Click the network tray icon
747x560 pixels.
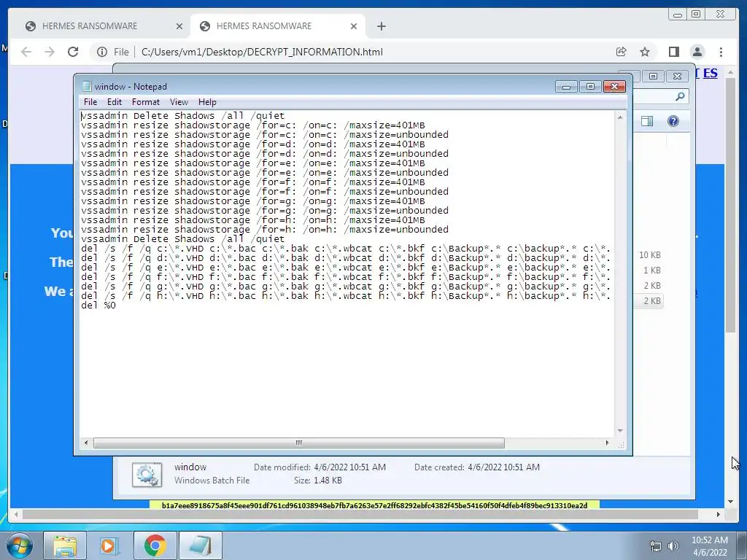coord(656,546)
